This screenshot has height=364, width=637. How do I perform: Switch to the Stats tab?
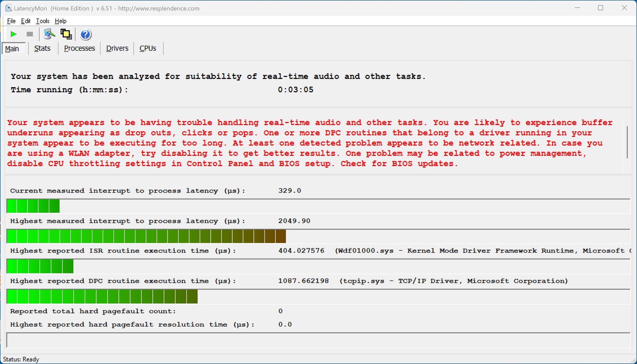(42, 48)
